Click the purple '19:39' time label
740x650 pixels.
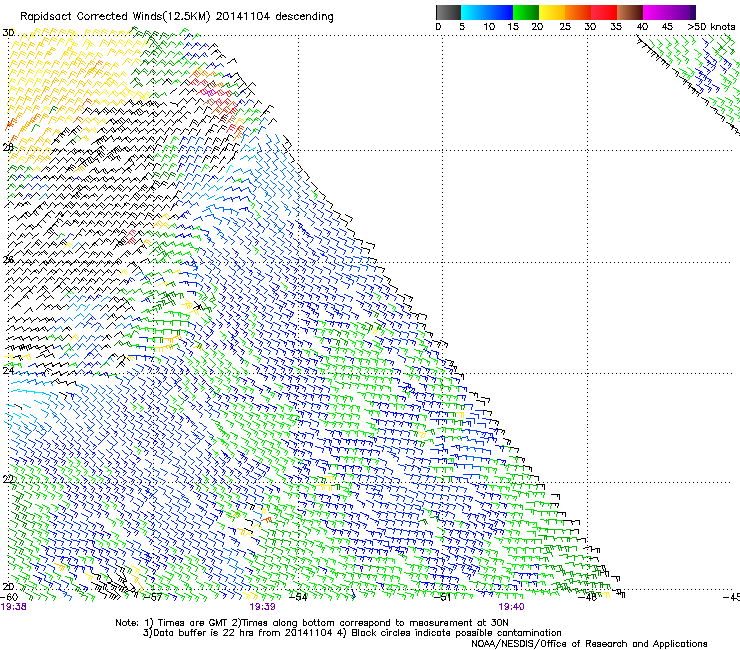[x=262, y=607]
